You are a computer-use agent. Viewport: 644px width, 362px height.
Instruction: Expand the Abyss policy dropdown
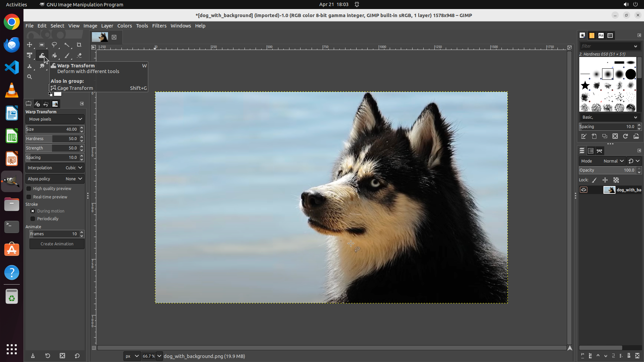tap(55, 179)
